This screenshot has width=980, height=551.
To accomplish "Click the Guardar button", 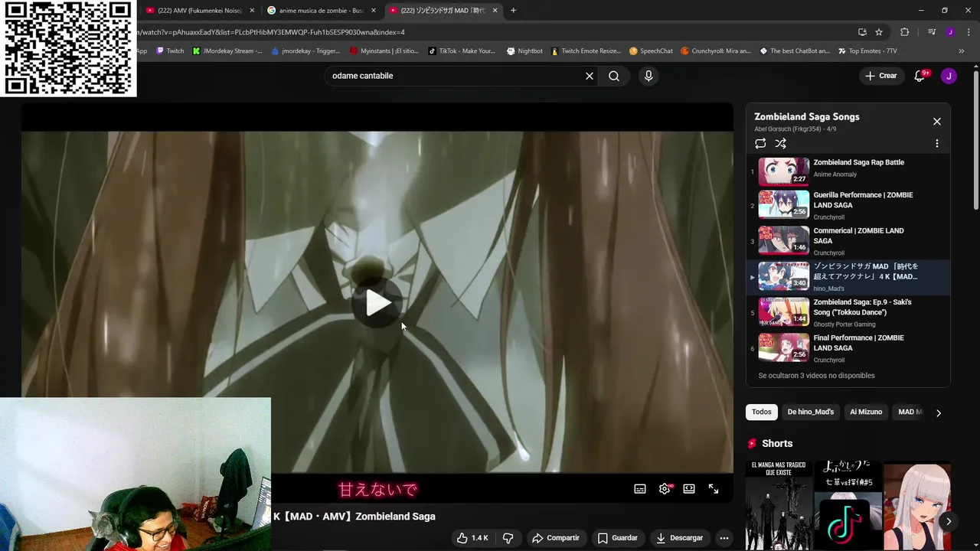I will pyautogui.click(x=617, y=538).
